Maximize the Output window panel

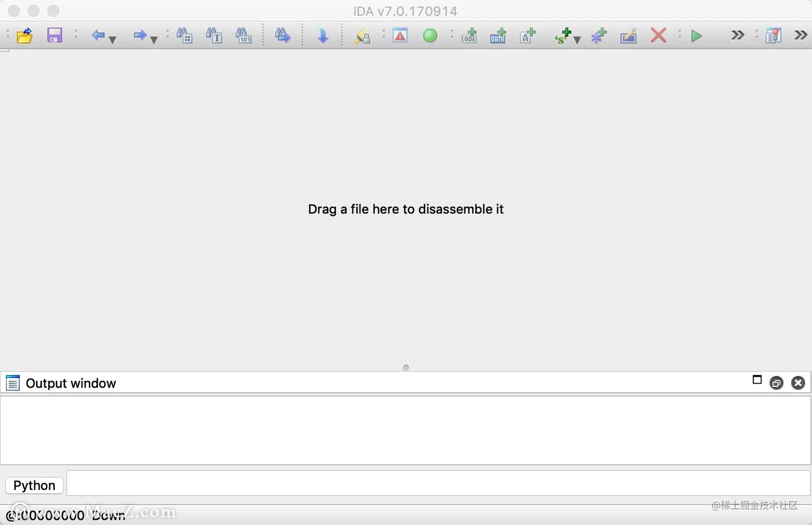[757, 380]
